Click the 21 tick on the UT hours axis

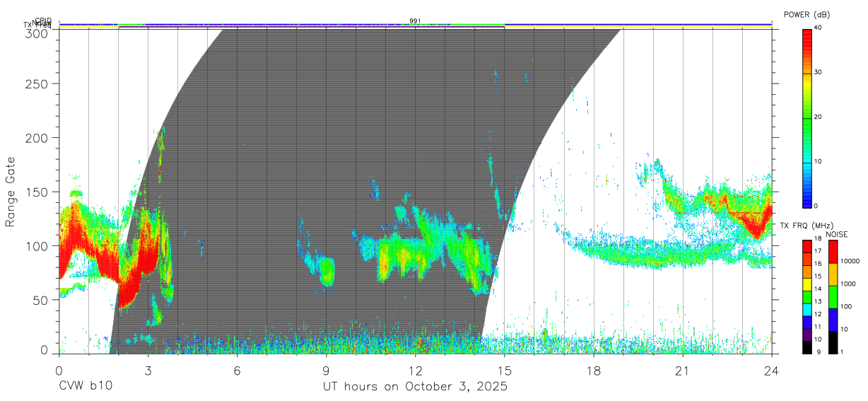point(683,371)
